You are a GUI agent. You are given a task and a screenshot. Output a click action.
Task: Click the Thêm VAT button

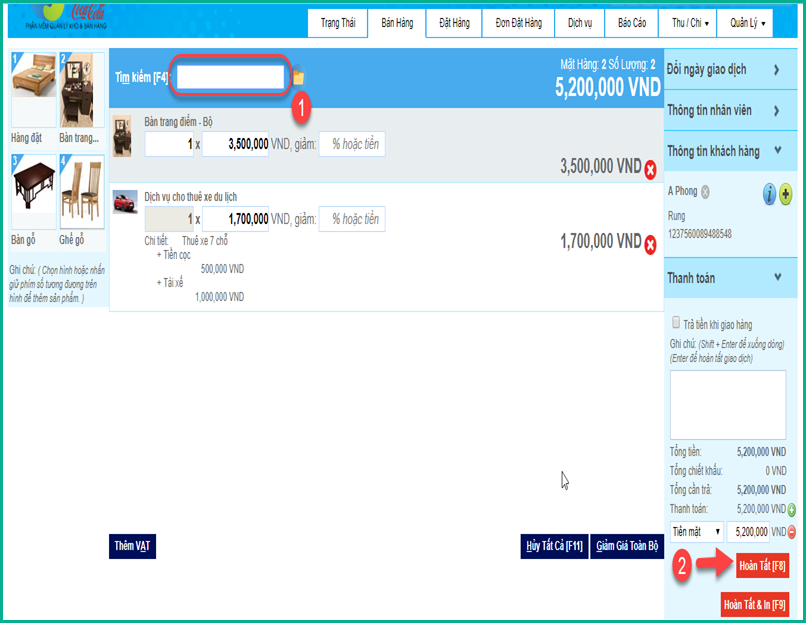click(132, 546)
